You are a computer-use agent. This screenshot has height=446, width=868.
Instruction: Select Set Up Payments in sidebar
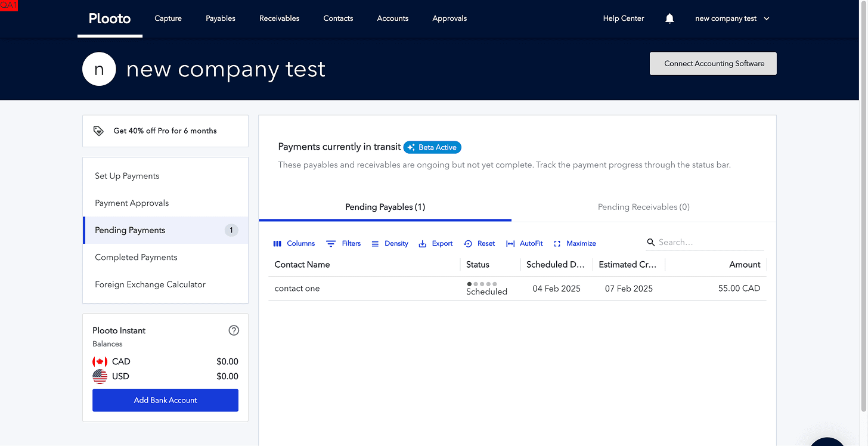coord(165,176)
